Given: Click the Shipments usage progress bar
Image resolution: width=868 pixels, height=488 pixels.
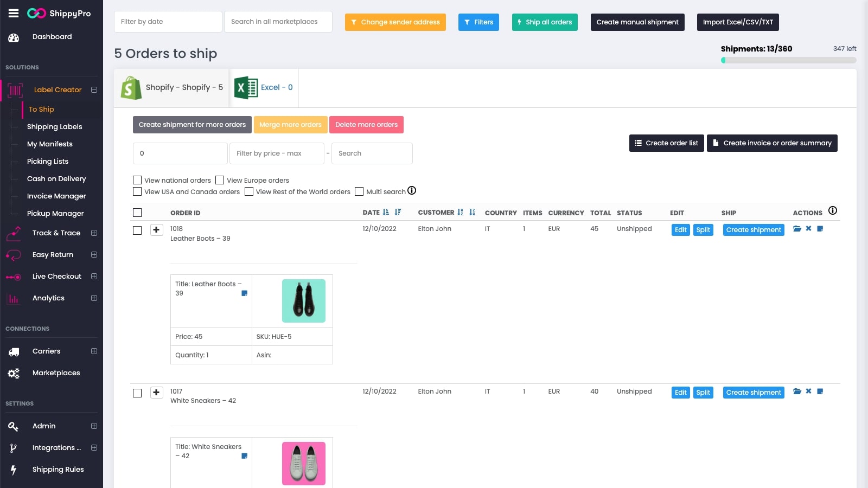Looking at the screenshot, I should pos(788,60).
